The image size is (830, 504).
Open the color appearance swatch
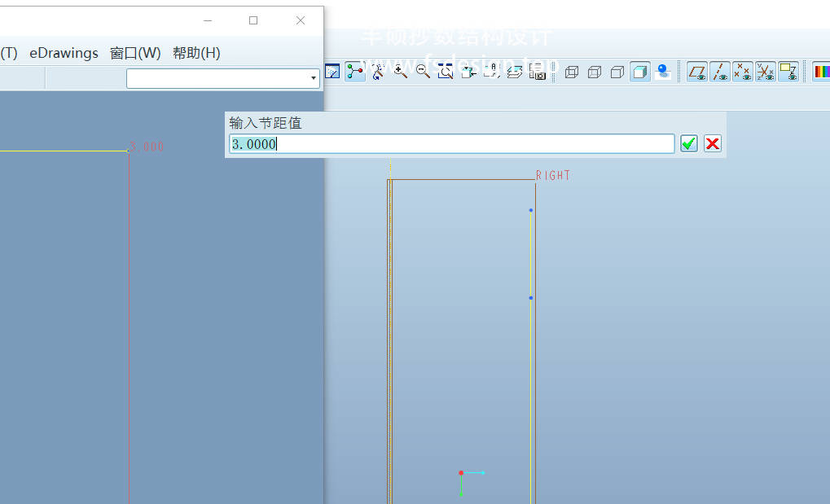(821, 72)
